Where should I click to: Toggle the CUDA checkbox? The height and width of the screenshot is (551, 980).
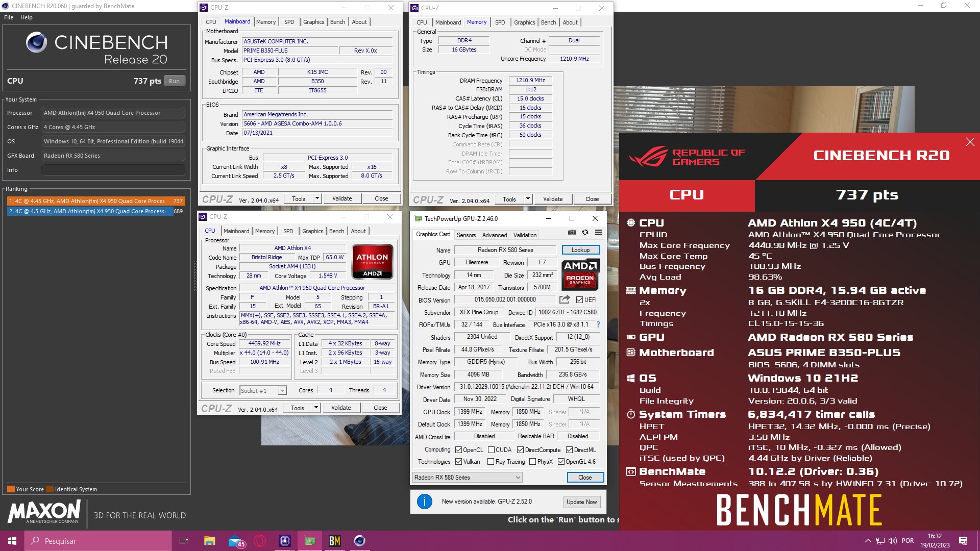[x=491, y=450]
